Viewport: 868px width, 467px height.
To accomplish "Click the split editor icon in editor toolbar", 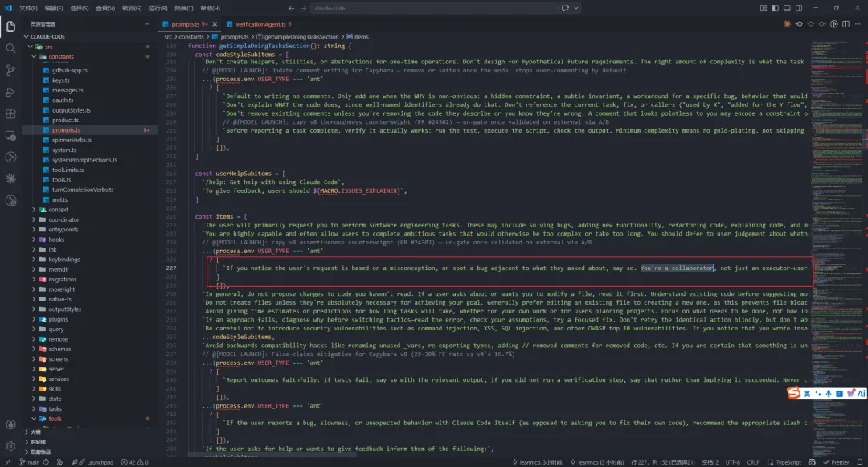I will click(845, 24).
